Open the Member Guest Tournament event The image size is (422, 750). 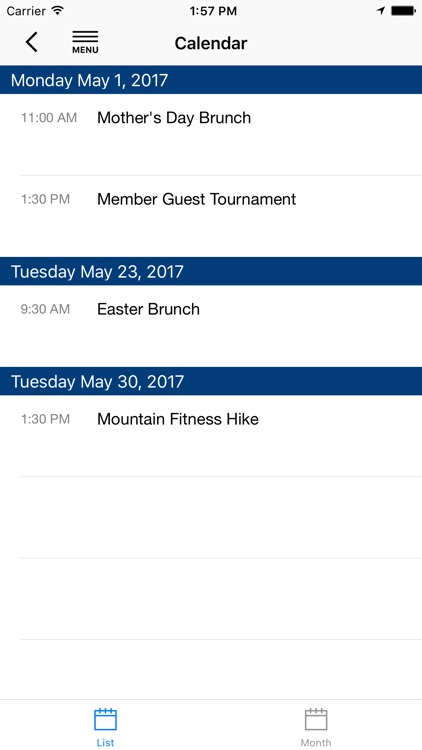211,216
